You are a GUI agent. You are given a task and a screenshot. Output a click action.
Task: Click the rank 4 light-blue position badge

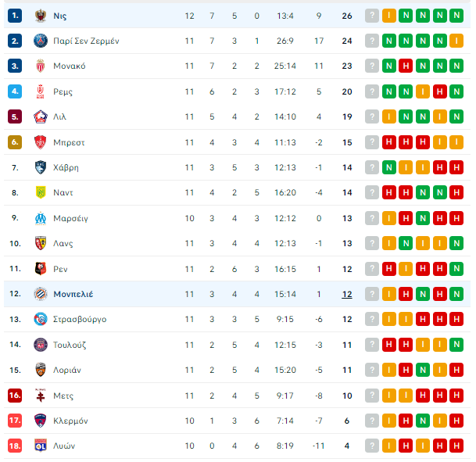[x=15, y=91]
